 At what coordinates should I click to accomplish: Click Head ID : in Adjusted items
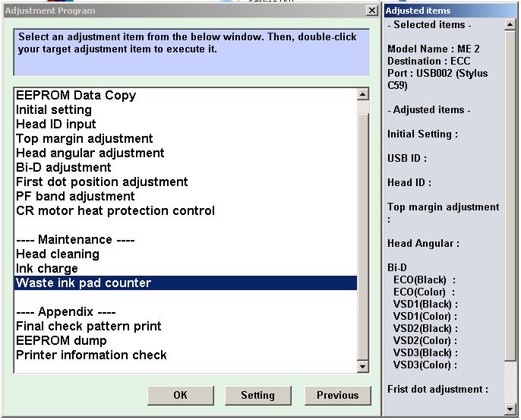[x=409, y=183]
